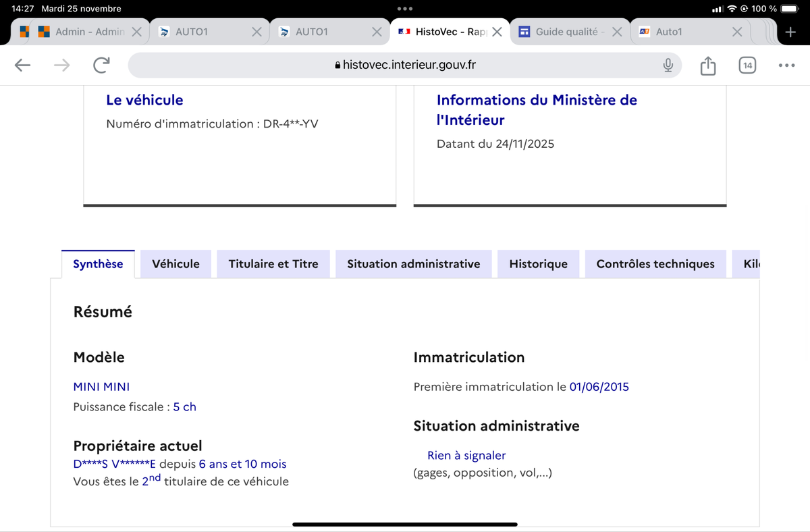Open the browser three-dot menu
Viewport: 810px width, 532px height.
786,65
